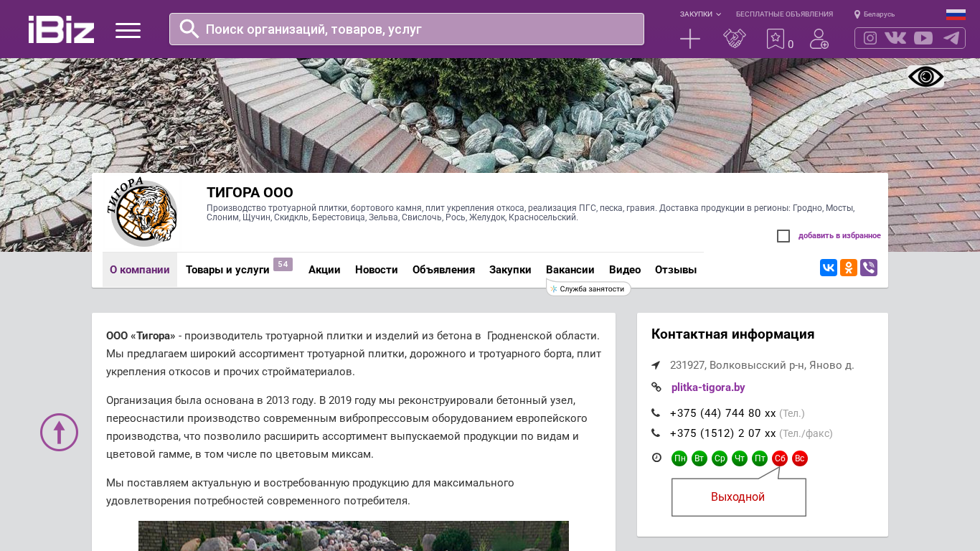Check the 'добавить в избранное' checkbox
Screen dimensions: 980x551
click(x=783, y=236)
